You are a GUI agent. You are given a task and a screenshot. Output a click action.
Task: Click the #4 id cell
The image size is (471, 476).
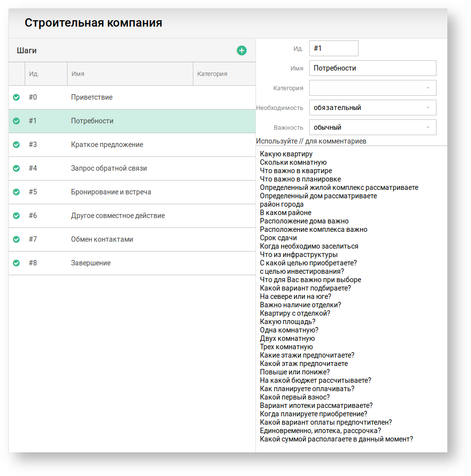[33, 168]
